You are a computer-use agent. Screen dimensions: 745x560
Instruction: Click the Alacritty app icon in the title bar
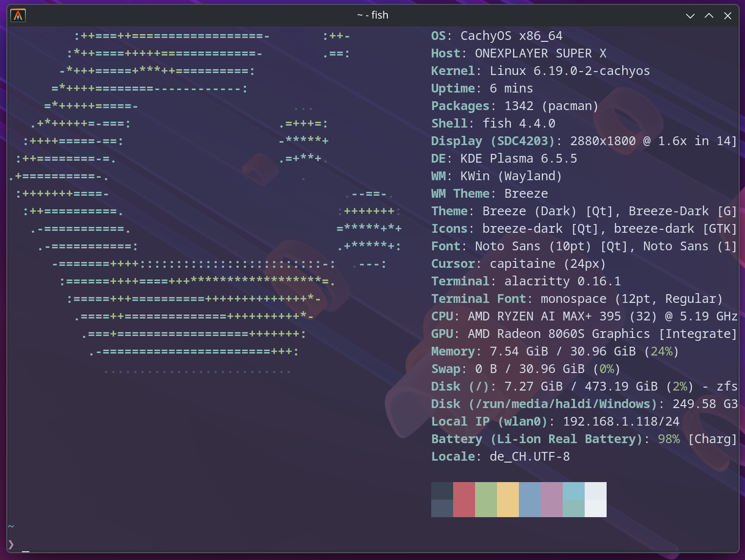click(x=18, y=16)
